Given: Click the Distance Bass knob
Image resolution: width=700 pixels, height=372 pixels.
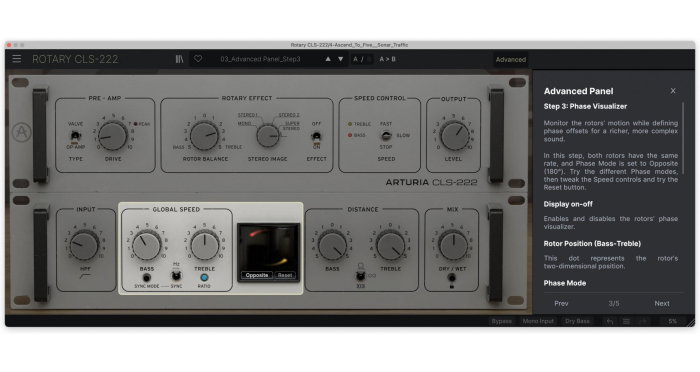Looking at the screenshot, I should tap(332, 246).
